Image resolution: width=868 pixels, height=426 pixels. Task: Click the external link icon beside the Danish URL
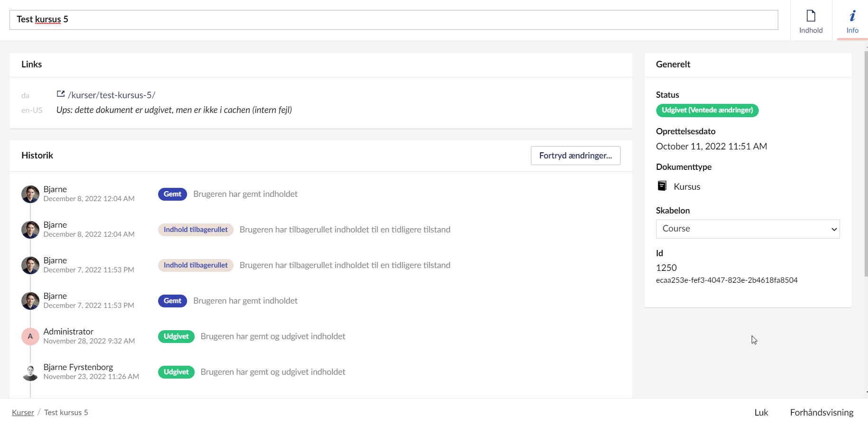pyautogui.click(x=60, y=93)
